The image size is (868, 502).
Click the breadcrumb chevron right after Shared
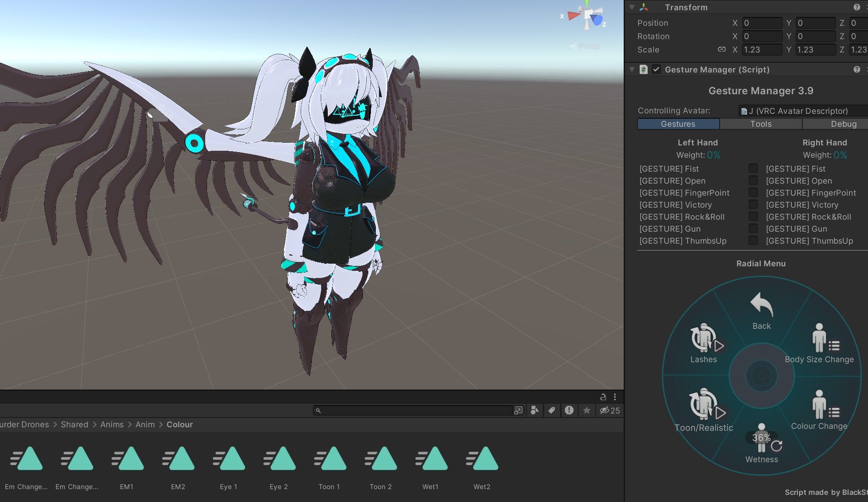94,425
